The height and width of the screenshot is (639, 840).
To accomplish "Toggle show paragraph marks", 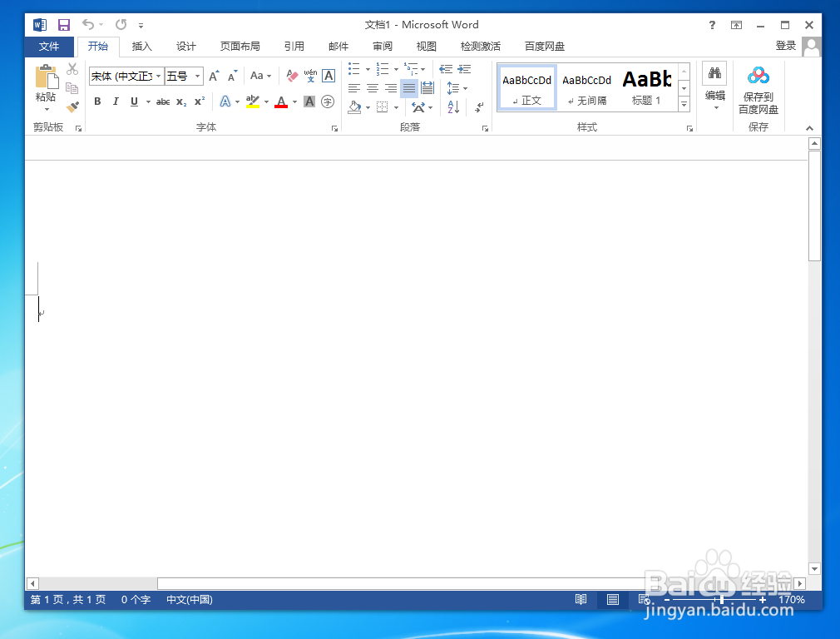I will pyautogui.click(x=479, y=107).
